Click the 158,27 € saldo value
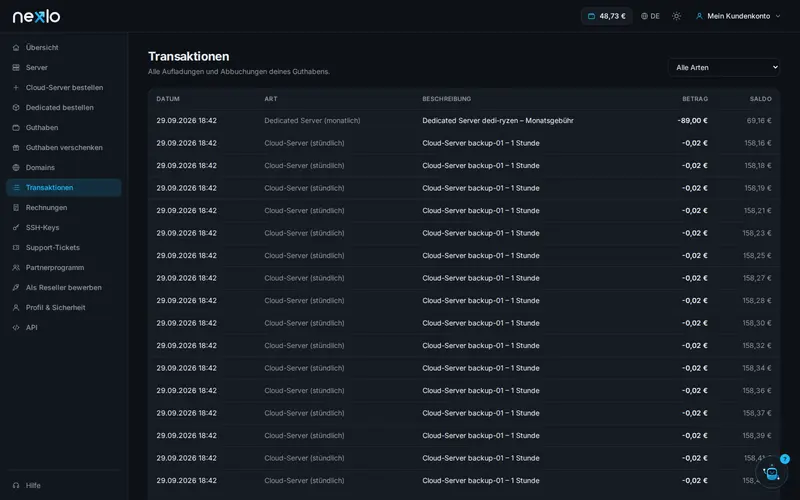This screenshot has height=500, width=800. [x=757, y=278]
